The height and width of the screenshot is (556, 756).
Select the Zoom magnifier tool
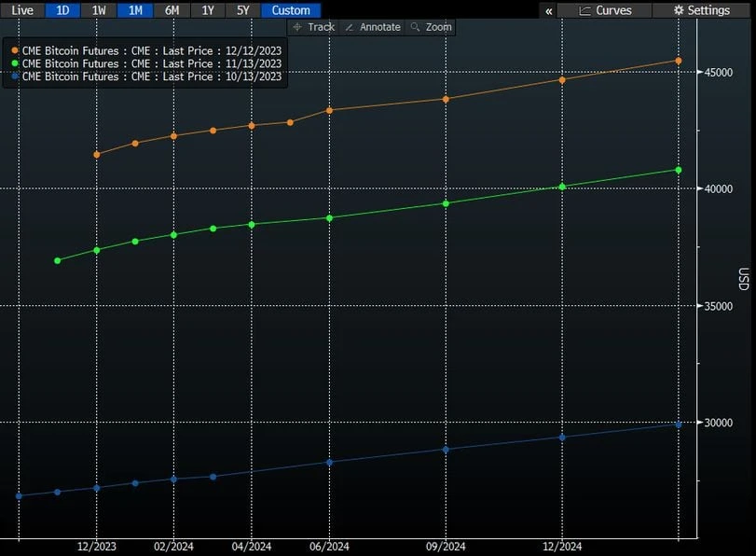click(431, 27)
